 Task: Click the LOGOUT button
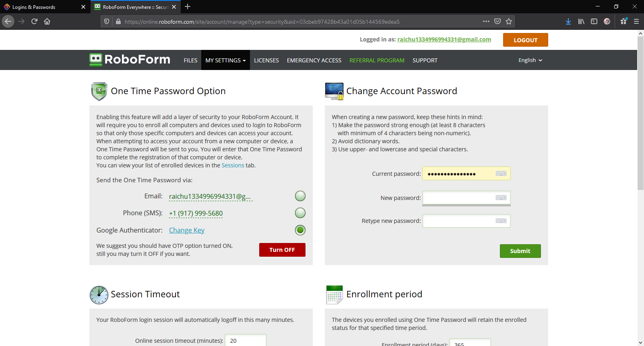coord(526,40)
